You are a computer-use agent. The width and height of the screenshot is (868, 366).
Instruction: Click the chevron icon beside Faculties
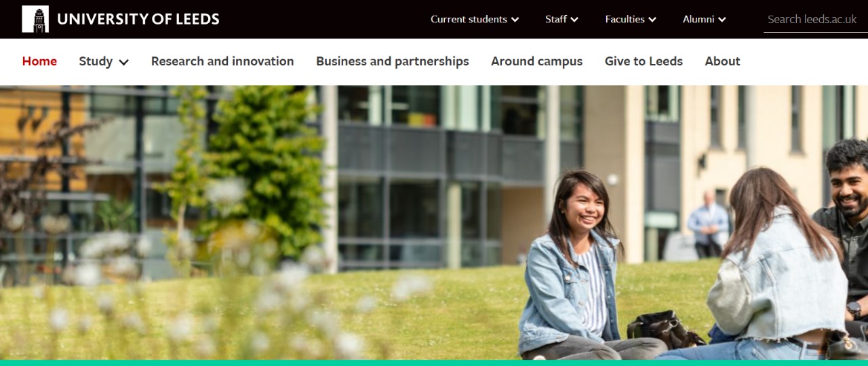tap(652, 20)
